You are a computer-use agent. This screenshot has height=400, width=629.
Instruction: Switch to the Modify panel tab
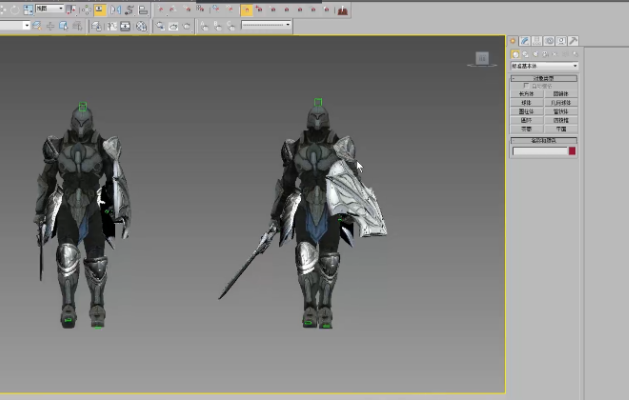[526, 41]
